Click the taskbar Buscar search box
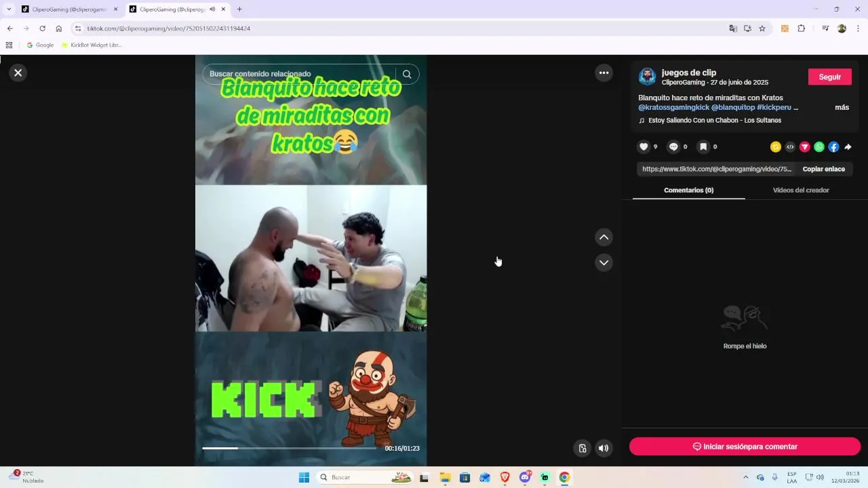Screen dimensions: 868x488 tap(365, 477)
